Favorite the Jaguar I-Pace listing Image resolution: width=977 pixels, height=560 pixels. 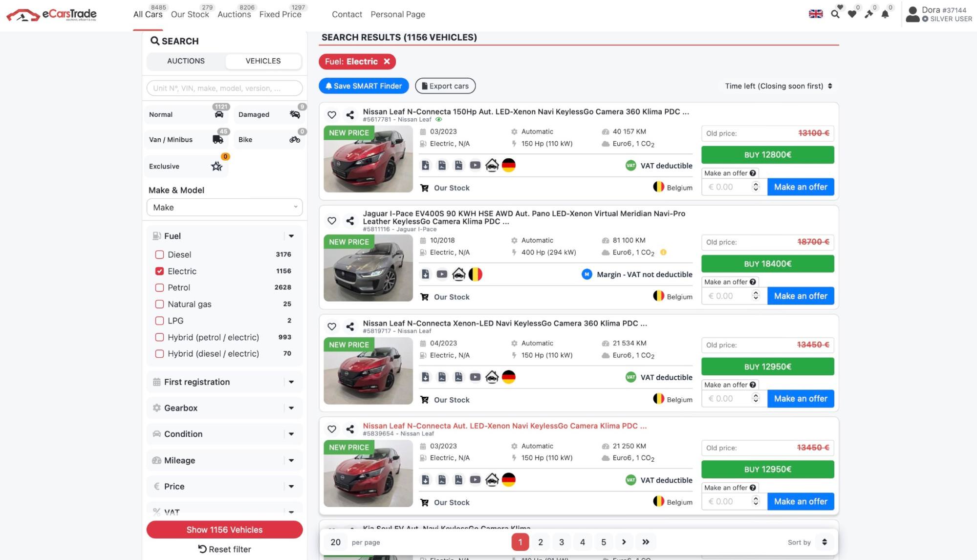(x=332, y=221)
